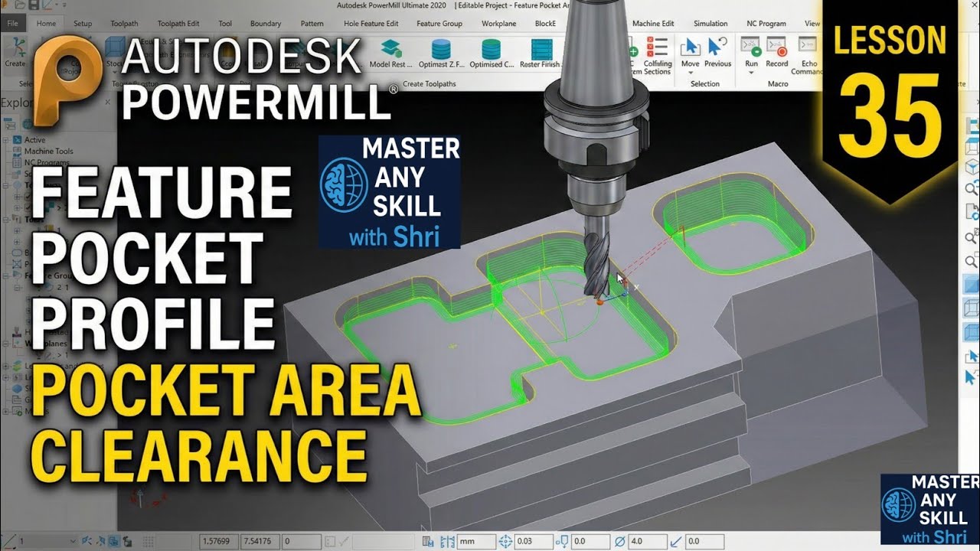The height and width of the screenshot is (551, 980).
Task: Click the X coordinate field 1.57699
Action: pyautogui.click(x=217, y=542)
